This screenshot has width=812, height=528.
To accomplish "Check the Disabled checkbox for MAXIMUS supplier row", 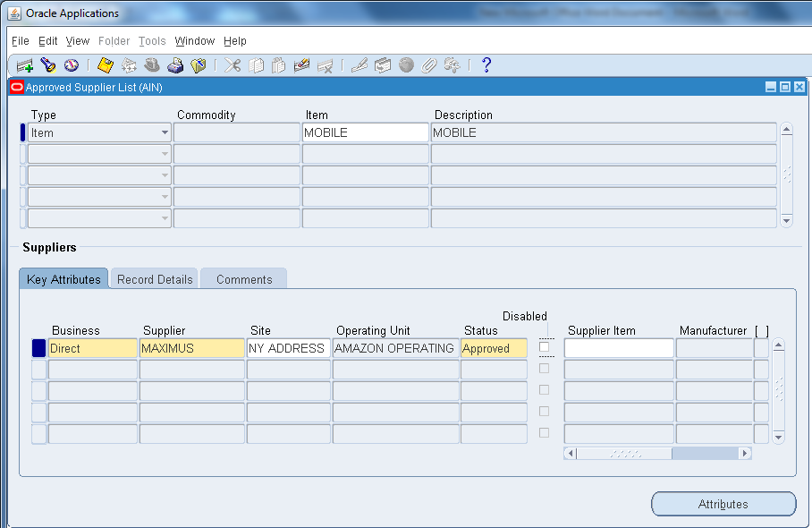I will click(545, 347).
